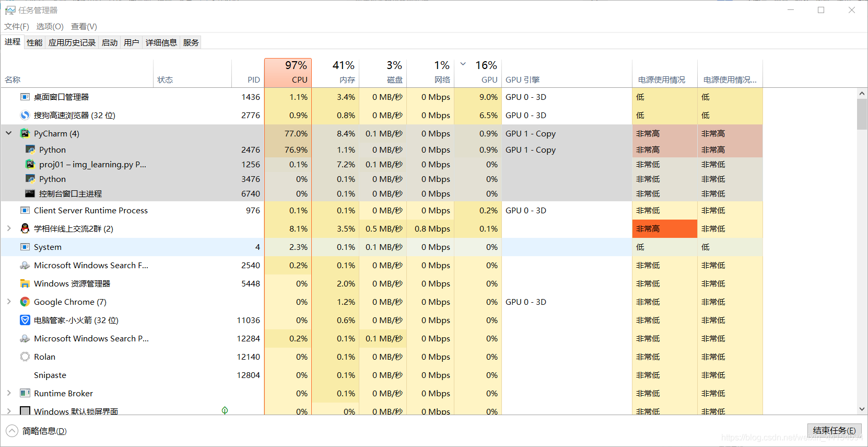The width and height of the screenshot is (868, 447).
Task: Expand the Runtime Broker group
Action: coord(9,393)
